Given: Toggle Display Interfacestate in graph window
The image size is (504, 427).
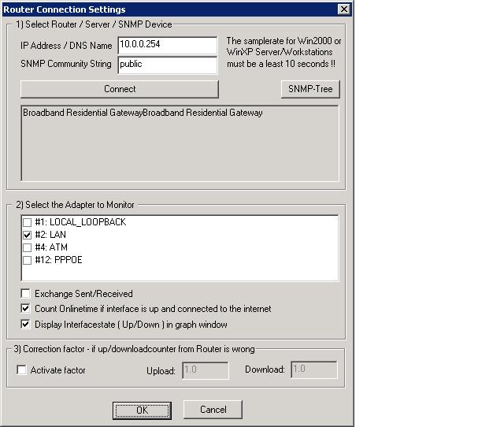Looking at the screenshot, I should click(25, 324).
